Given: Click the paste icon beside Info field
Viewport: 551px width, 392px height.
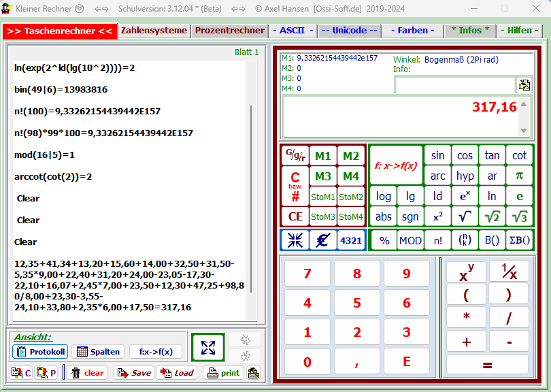Looking at the screenshot, I should (x=524, y=85).
